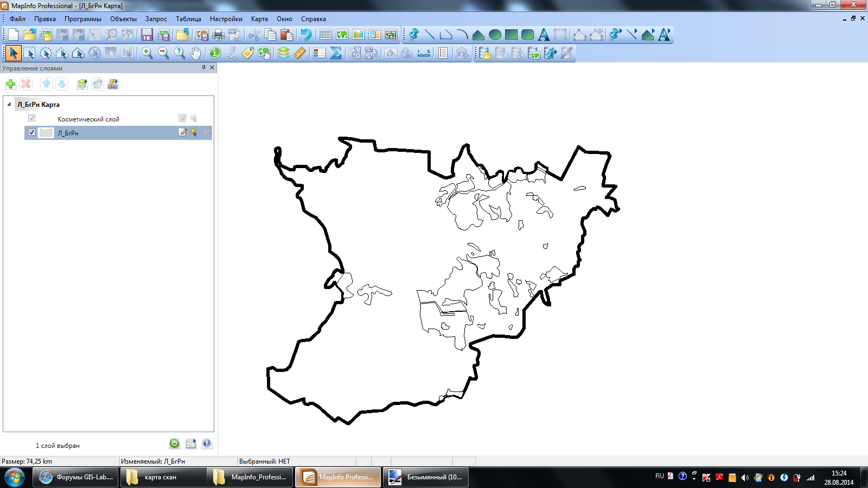Open the Объекты menu

[x=124, y=19]
